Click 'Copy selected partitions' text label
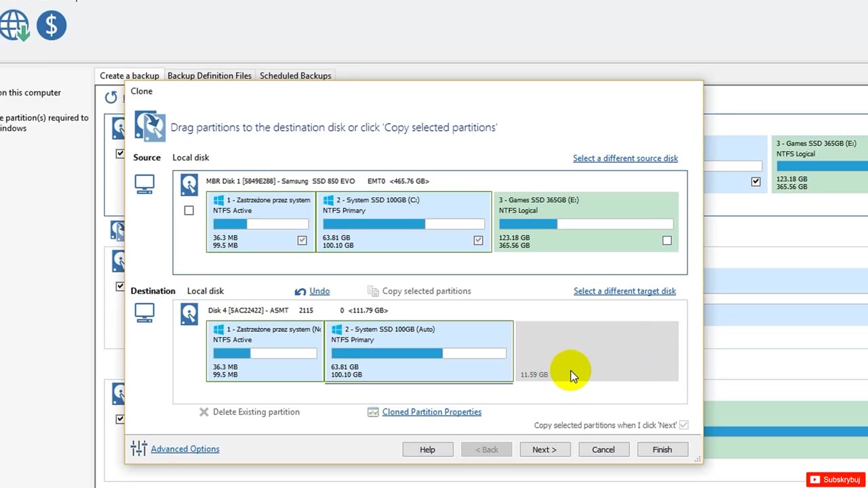The height and width of the screenshot is (488, 868). pos(427,291)
